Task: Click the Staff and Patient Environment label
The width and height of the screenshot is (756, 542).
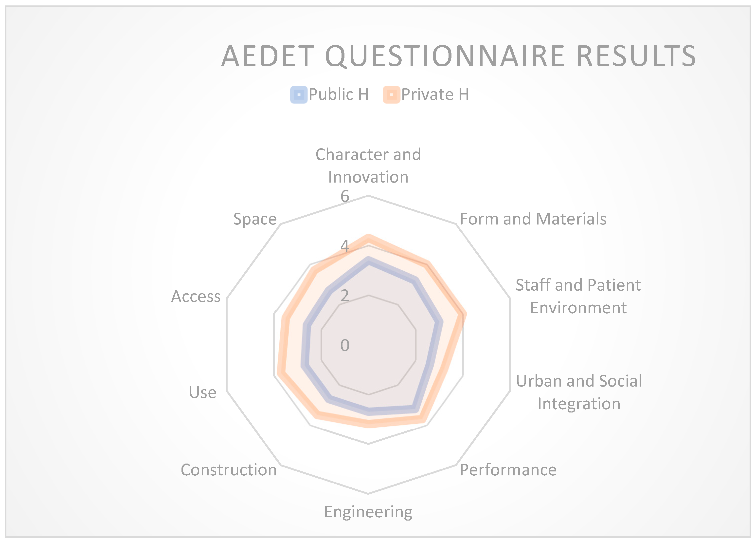Action: coord(578,296)
